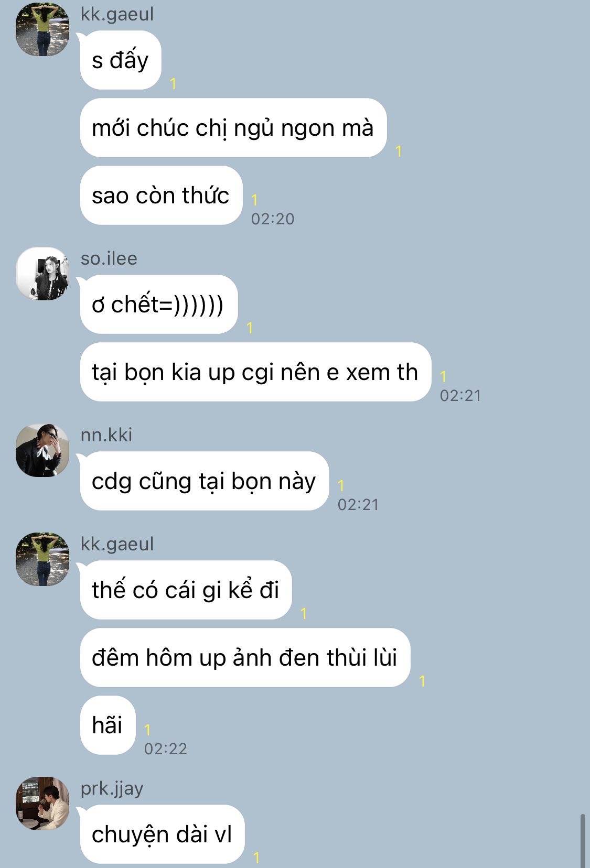This screenshot has width=590, height=868.
Task: Tap prk.jjay's avatar
Action: click(42, 804)
